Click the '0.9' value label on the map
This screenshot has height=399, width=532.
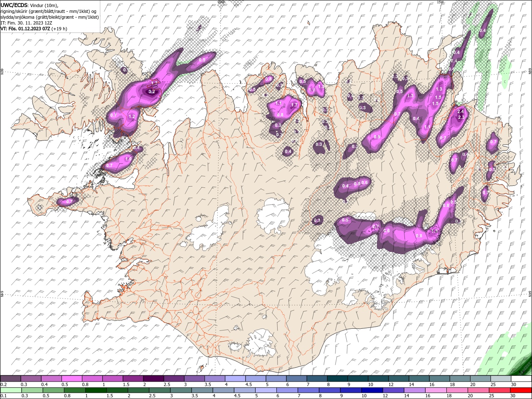377,137
